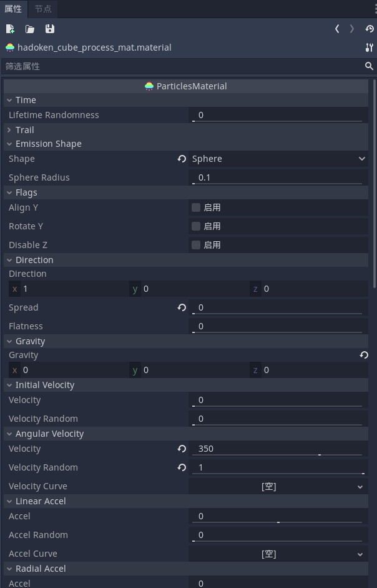Switch to the 节点 tab
The image size is (377, 588).
pyautogui.click(x=43, y=9)
